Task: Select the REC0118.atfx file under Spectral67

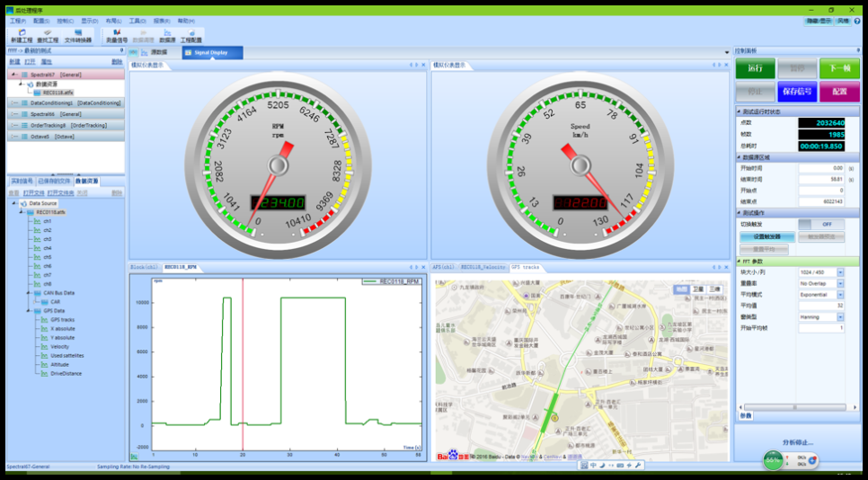Action: click(x=58, y=93)
